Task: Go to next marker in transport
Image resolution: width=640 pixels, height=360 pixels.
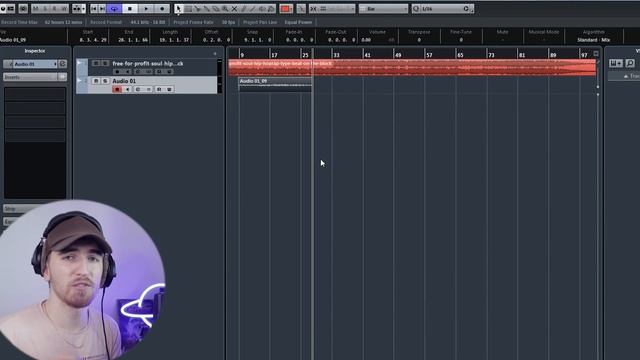Action: (x=102, y=9)
